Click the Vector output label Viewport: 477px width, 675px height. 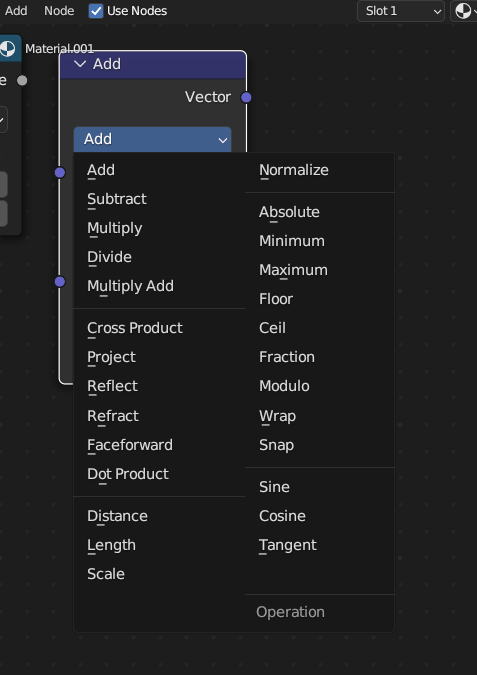tap(208, 97)
